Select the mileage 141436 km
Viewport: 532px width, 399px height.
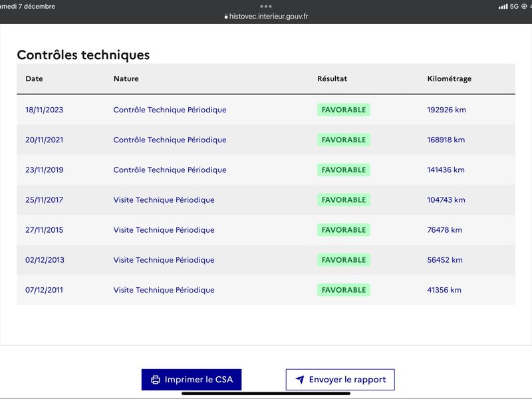coord(446,170)
